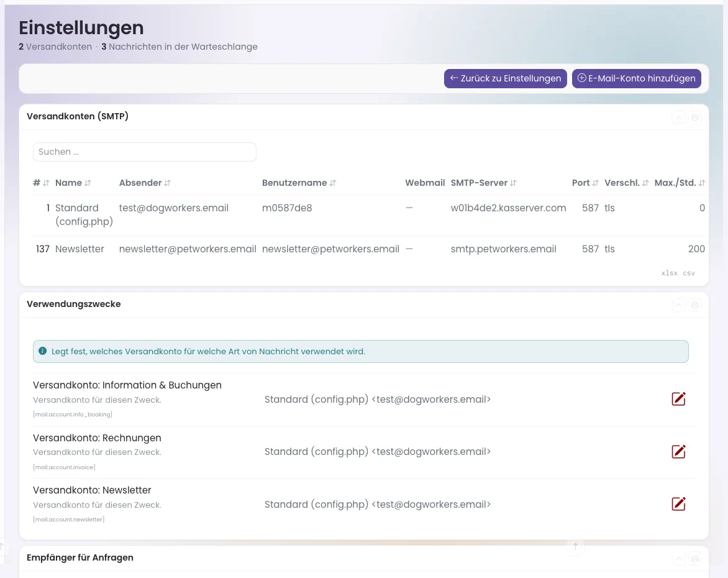This screenshot has height=578, width=728.
Task: Click the [mail.account.newsletter] key label
Action: point(69,520)
